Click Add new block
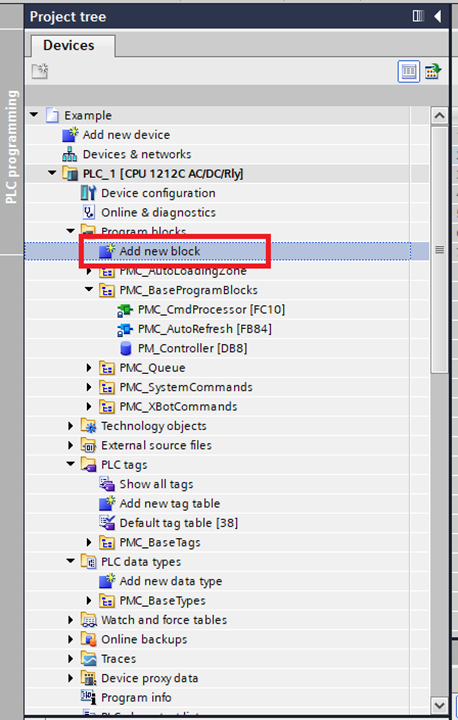Screen dimensions: 458x720 (160, 251)
